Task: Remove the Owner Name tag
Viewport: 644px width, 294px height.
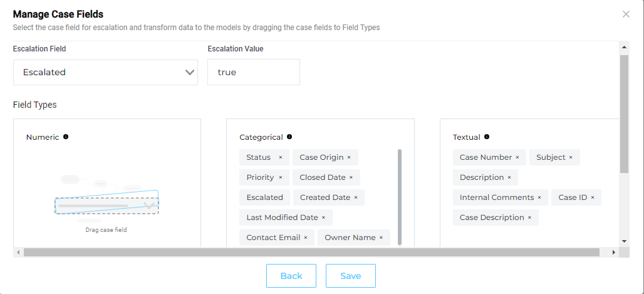Action: [x=381, y=238]
